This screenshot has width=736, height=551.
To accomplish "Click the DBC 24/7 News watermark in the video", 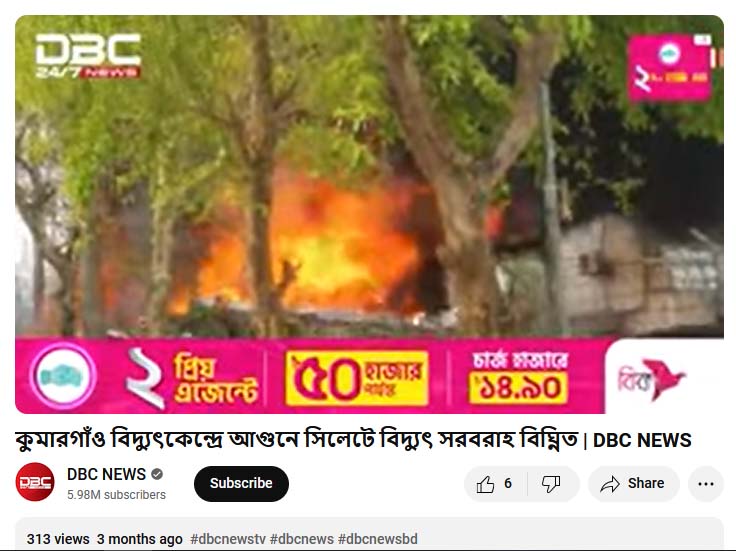I will [x=88, y=55].
